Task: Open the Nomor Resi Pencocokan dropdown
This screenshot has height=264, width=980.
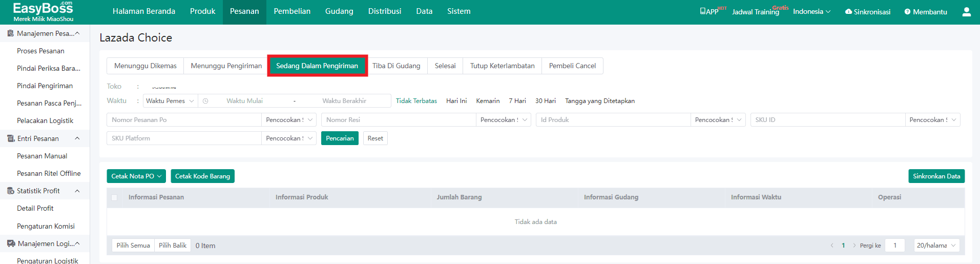Action: pos(504,120)
